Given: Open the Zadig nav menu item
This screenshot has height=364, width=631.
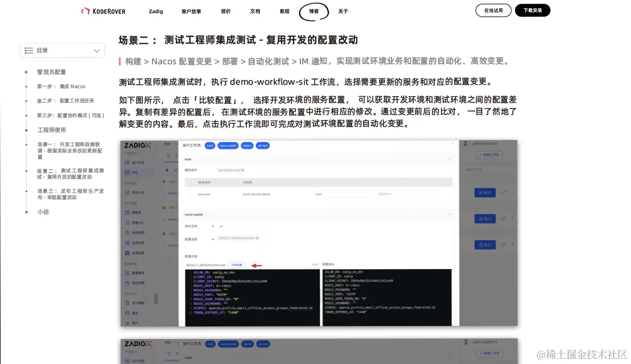Looking at the screenshot, I should [x=156, y=11].
